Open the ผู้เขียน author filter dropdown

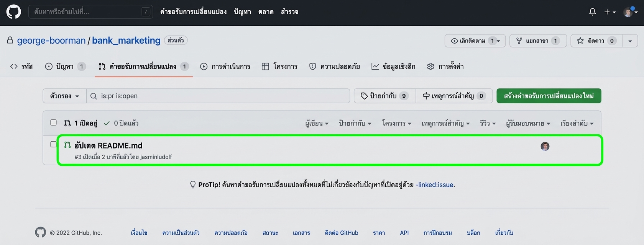tap(317, 123)
